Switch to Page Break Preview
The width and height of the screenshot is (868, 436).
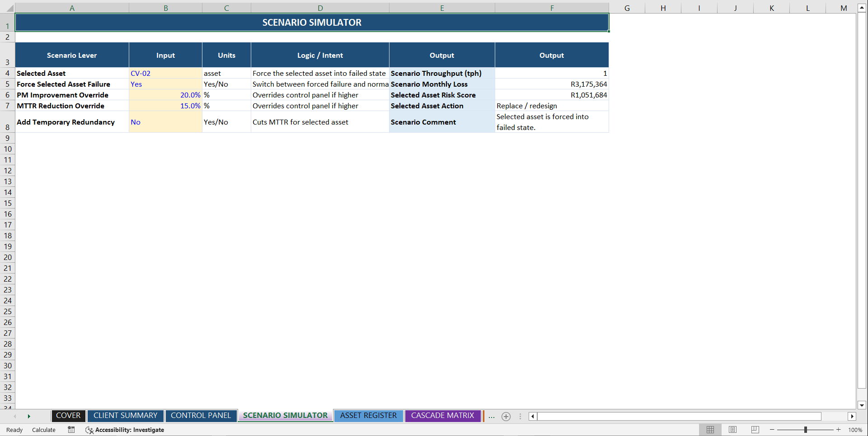tap(755, 430)
